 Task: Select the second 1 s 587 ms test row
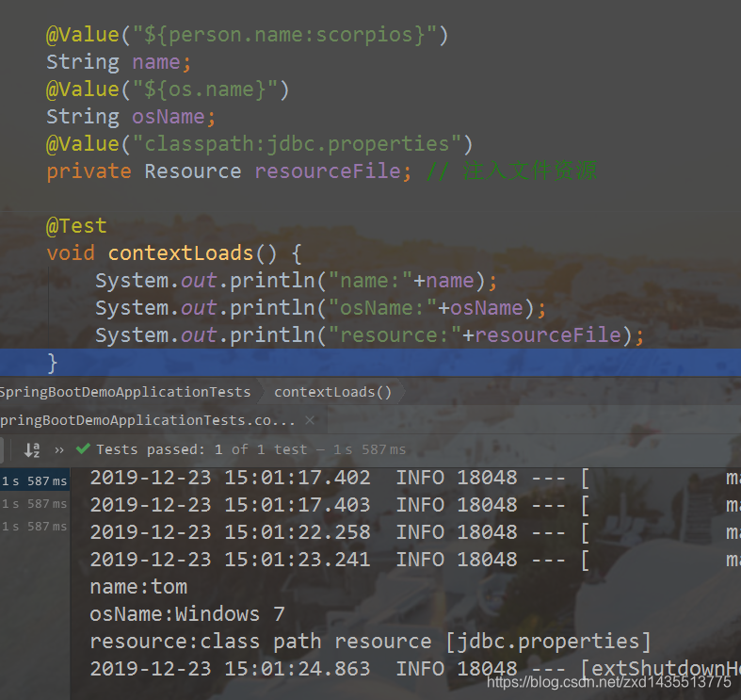point(35,504)
